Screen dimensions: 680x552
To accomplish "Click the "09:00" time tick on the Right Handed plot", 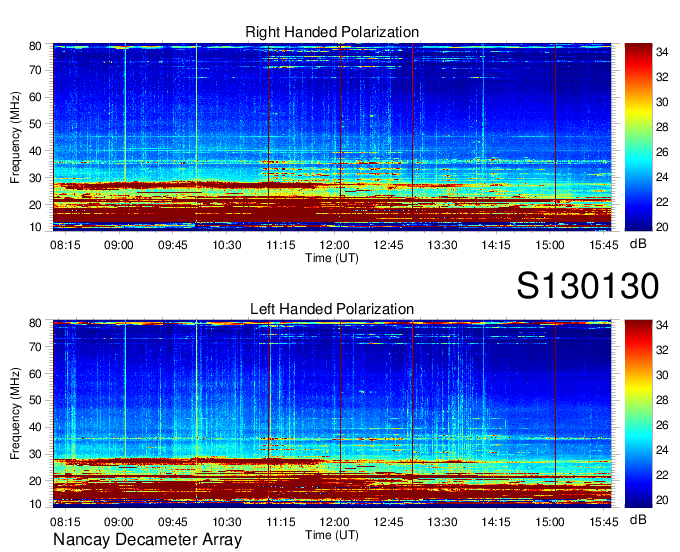I will tap(119, 245).
